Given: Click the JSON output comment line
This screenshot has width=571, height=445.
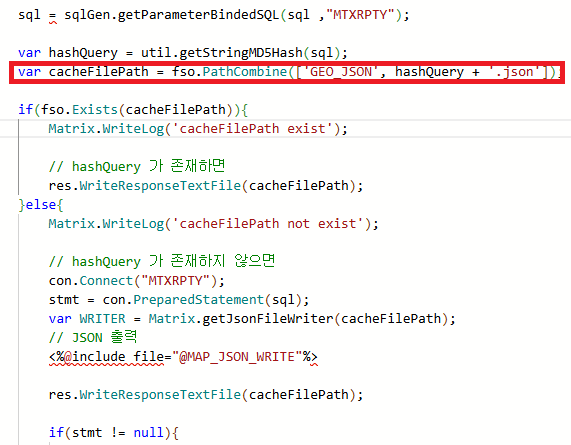Looking at the screenshot, I should tap(93, 338).
